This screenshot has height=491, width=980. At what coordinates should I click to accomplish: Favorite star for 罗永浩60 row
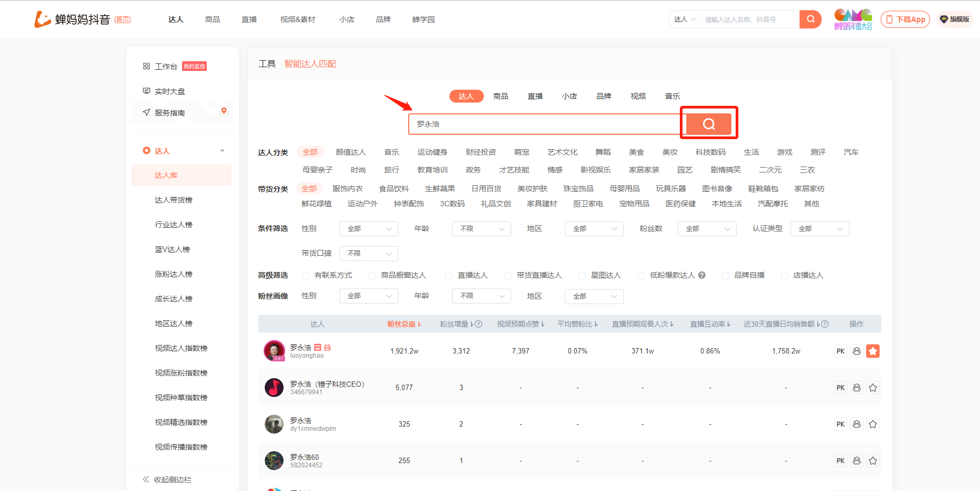873,461
